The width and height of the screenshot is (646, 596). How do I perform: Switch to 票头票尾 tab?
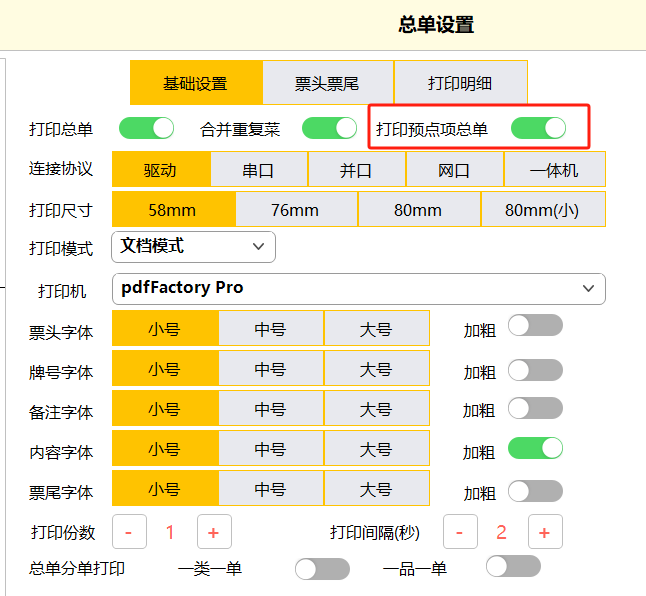click(x=327, y=84)
